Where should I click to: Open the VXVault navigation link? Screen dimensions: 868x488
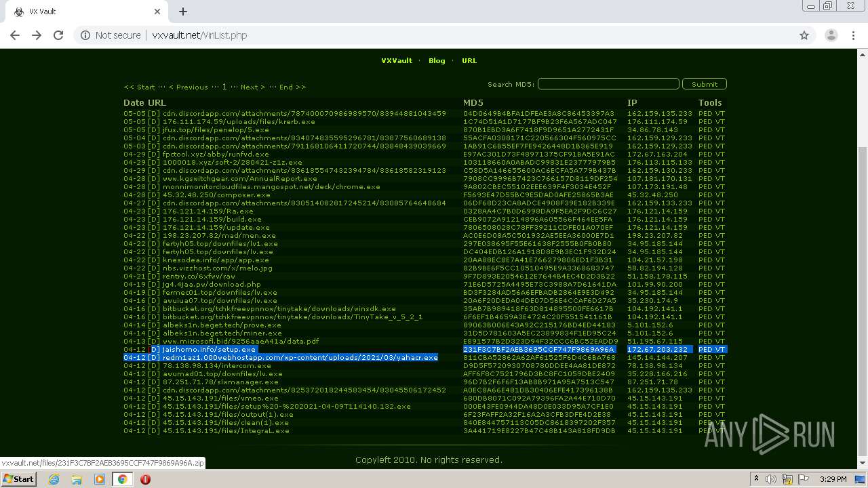397,60
